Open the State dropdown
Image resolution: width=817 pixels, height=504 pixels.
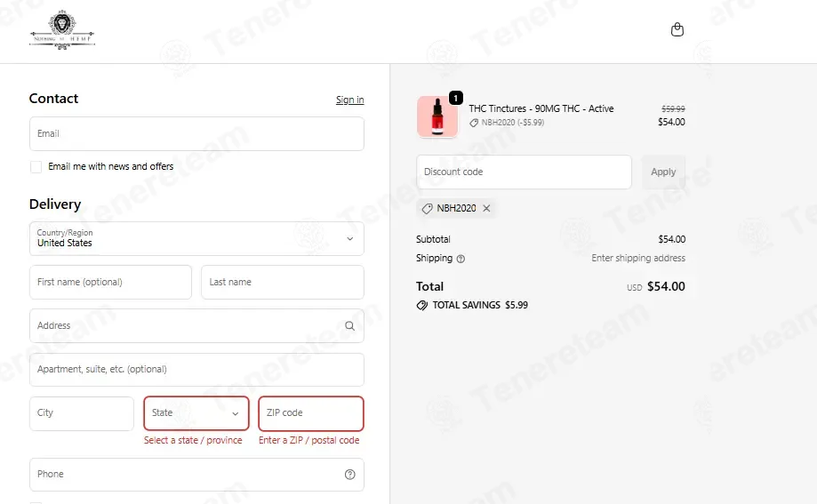[x=196, y=413]
